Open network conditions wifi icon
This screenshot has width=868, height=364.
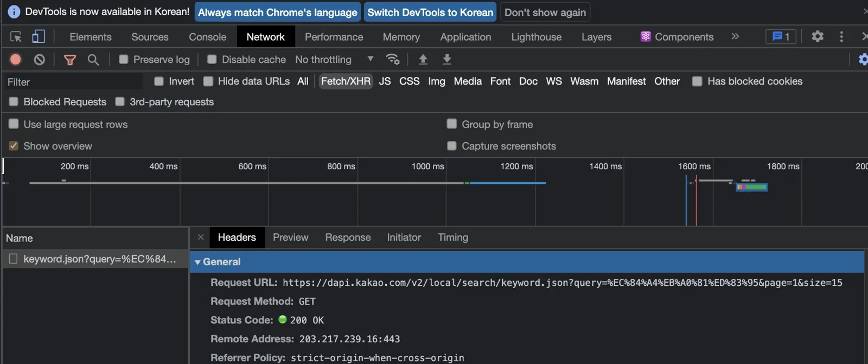[392, 59]
